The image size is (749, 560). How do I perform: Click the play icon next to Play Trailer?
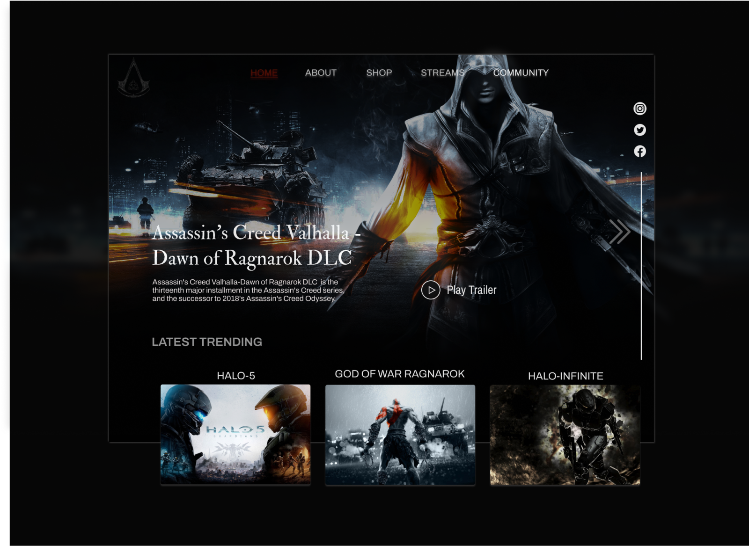(x=431, y=290)
